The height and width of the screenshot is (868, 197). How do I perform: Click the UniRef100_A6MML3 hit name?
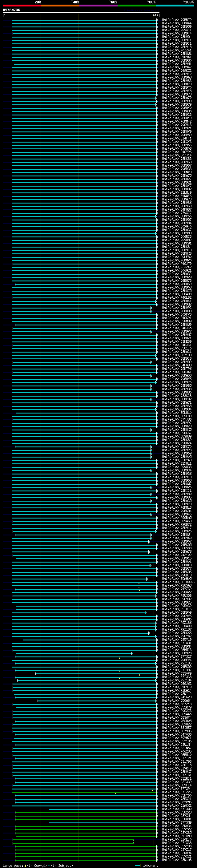[177, 507]
